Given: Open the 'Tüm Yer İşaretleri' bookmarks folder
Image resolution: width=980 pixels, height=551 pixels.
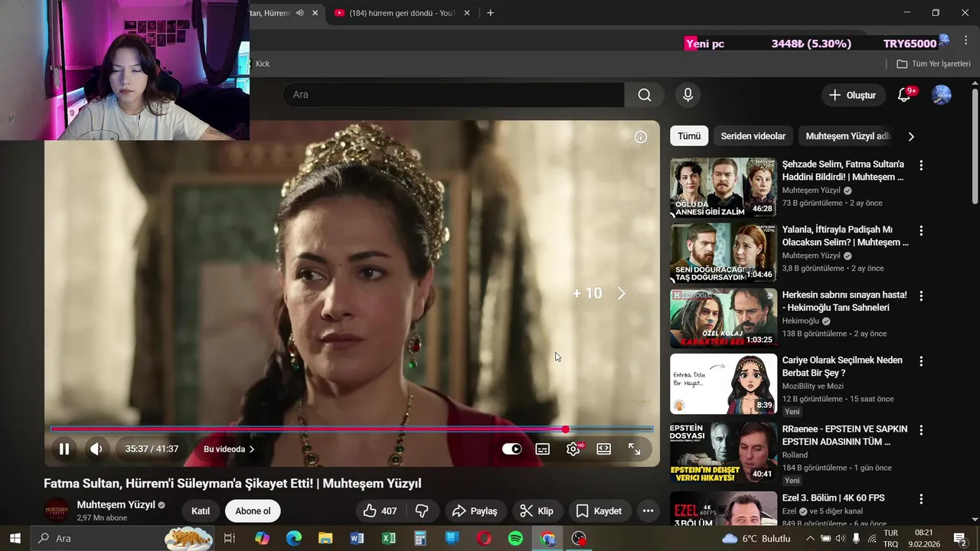Looking at the screenshot, I should (x=933, y=64).
